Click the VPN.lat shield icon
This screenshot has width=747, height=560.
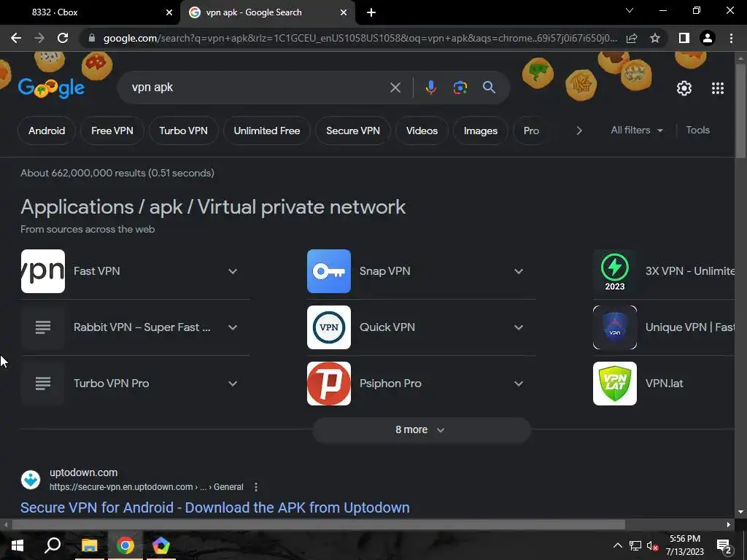(614, 384)
